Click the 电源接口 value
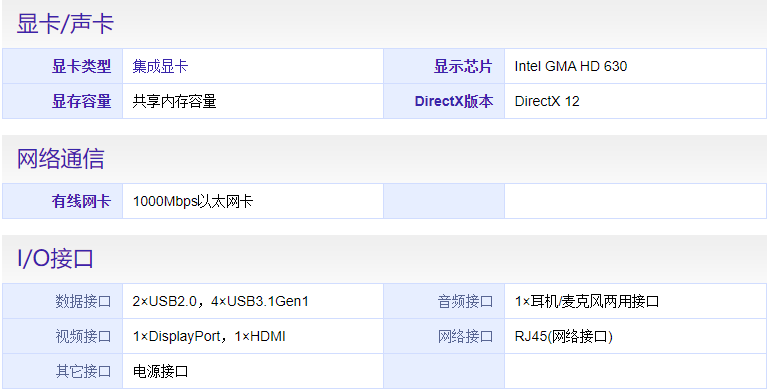 click(160, 371)
